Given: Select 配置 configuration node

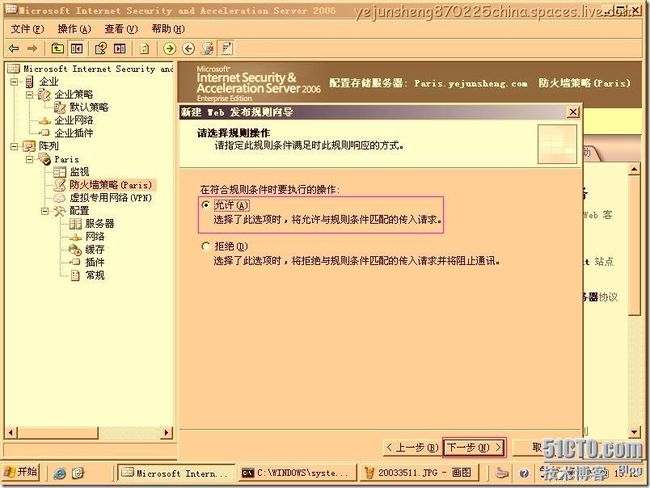Looking at the screenshot, I should (x=79, y=211).
